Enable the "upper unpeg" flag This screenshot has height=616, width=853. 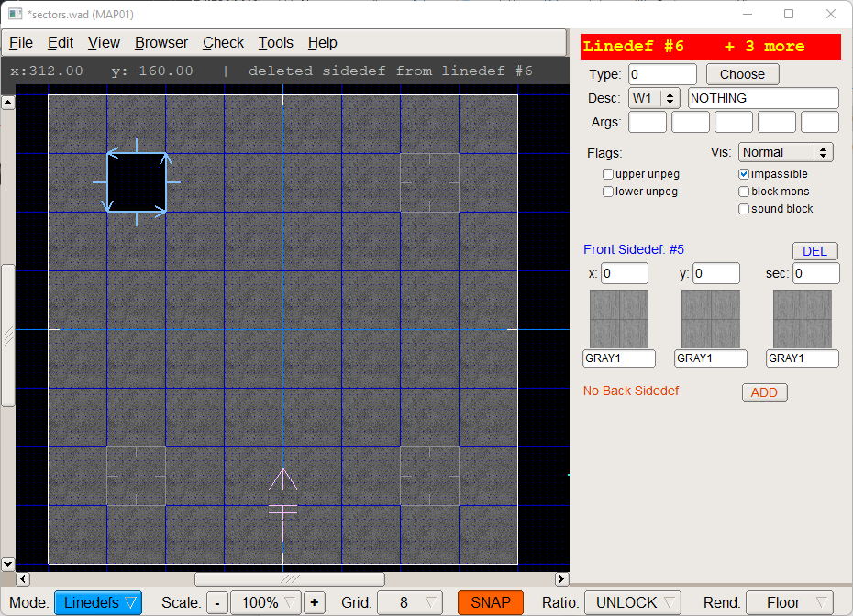(607, 173)
